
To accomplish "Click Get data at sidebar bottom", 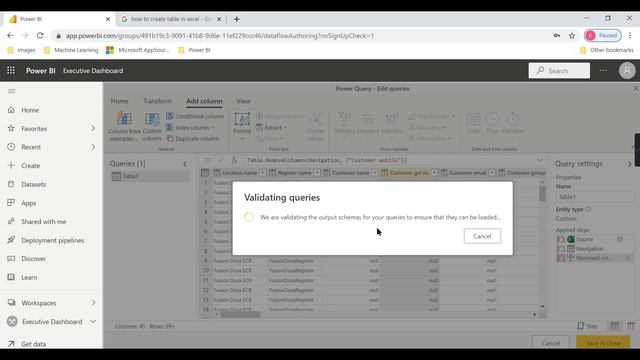I will click(x=33, y=344).
